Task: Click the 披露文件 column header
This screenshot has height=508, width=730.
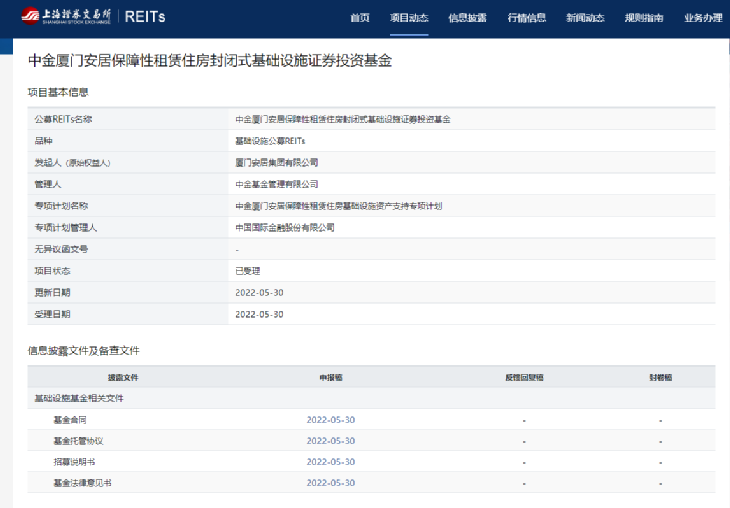Action: (123, 377)
